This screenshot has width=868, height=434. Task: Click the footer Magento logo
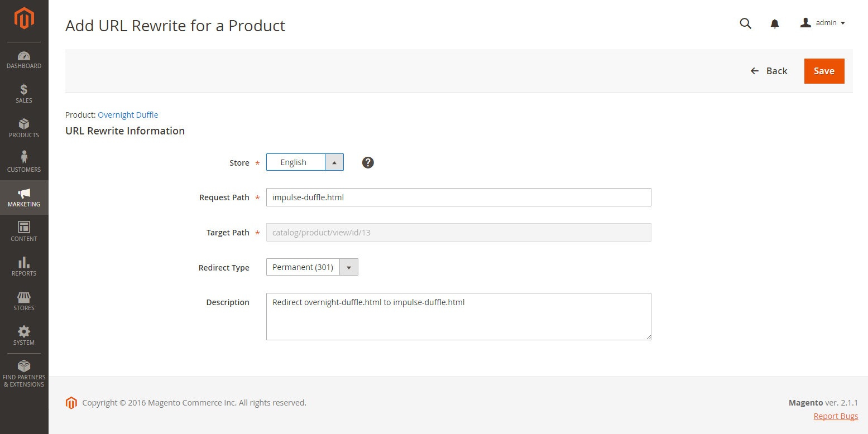tap(71, 403)
